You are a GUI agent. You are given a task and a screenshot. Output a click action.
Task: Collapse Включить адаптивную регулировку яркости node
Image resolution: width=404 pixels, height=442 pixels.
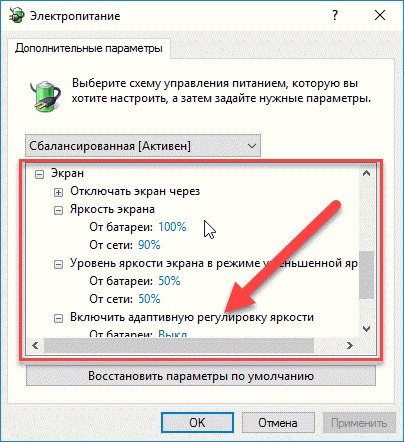(x=58, y=318)
